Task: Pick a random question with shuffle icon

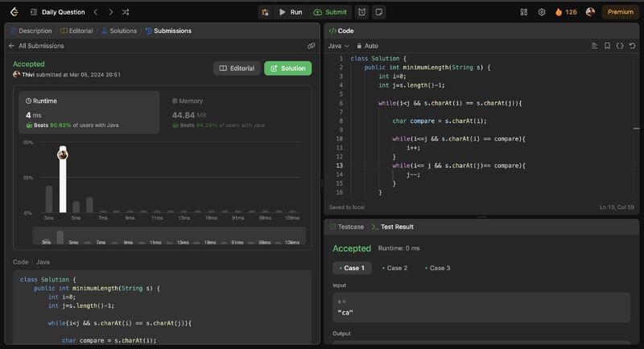Action: tap(125, 12)
